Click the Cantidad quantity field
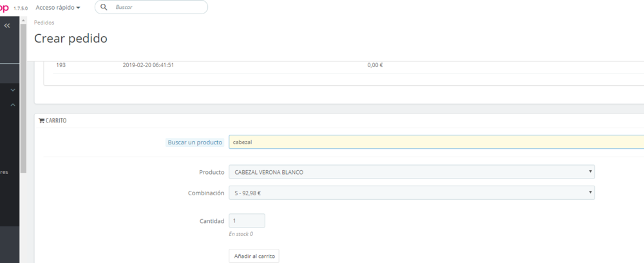This screenshot has width=644, height=263. click(247, 220)
